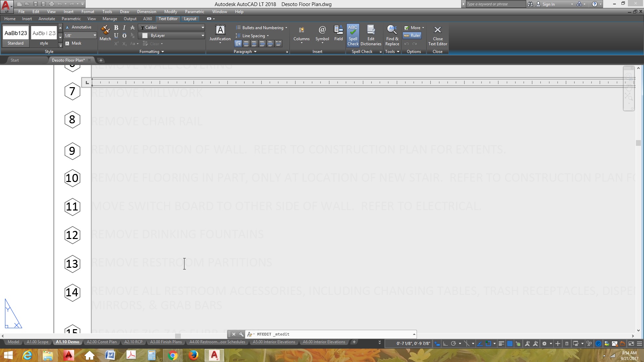Toggle underline formatting
644x362 pixels.
coord(116,36)
